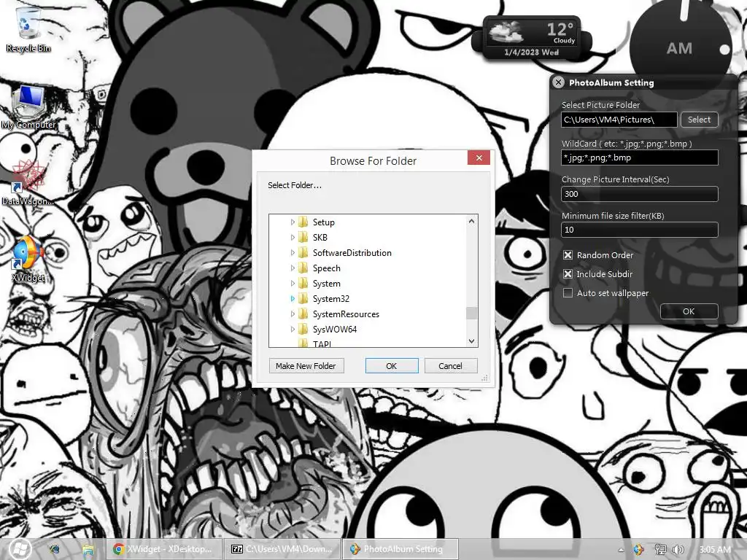Confirm with OK in Browse For Folder
The width and height of the screenshot is (747, 560).
coord(392,366)
